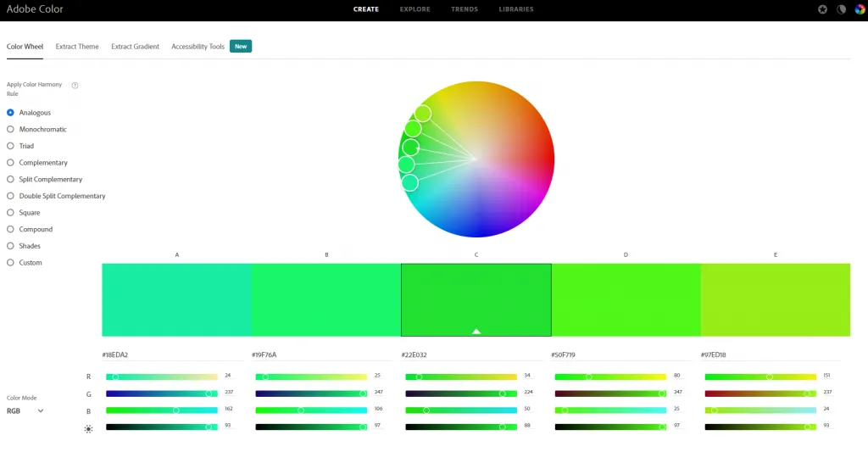Viewport: 868px width, 452px height.
Task: Go to the TRENDS section
Action: [x=465, y=9]
